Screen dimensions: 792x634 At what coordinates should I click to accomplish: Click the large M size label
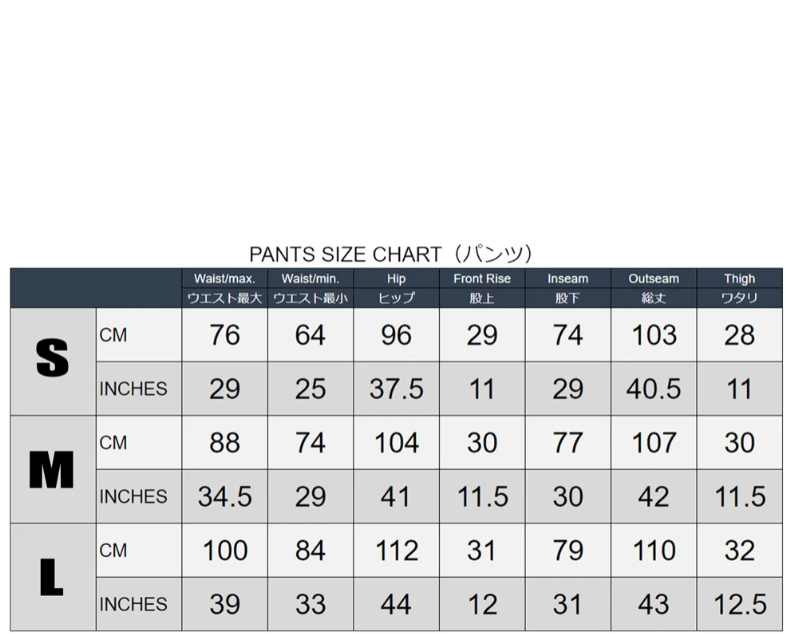pyautogui.click(x=52, y=469)
